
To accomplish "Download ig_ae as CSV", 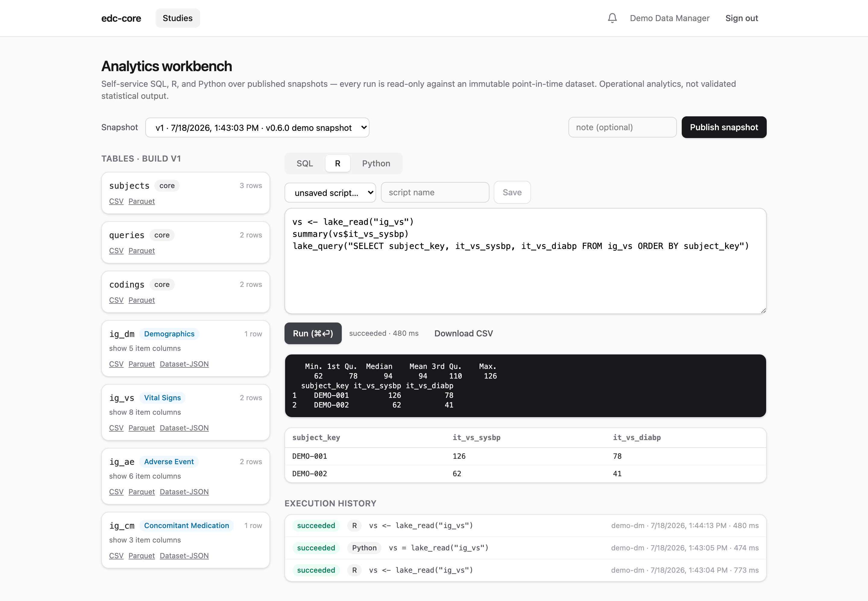I will pyautogui.click(x=116, y=492).
